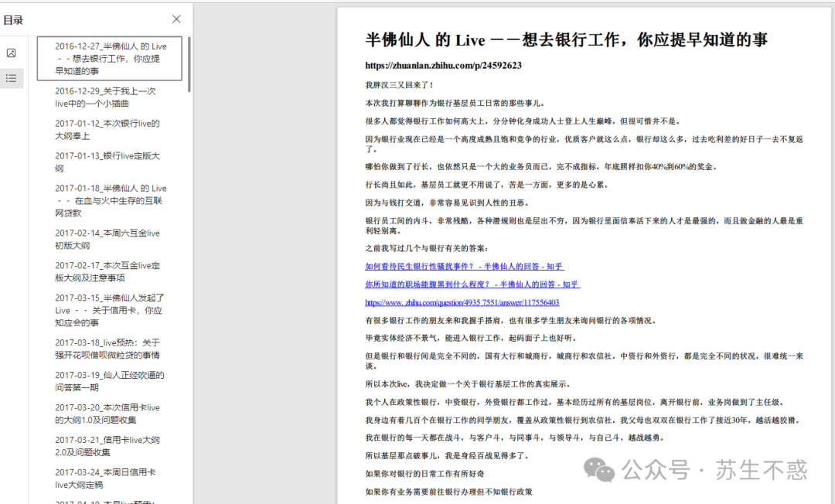
Task: Select the outline list view icon
Action: tap(11, 78)
